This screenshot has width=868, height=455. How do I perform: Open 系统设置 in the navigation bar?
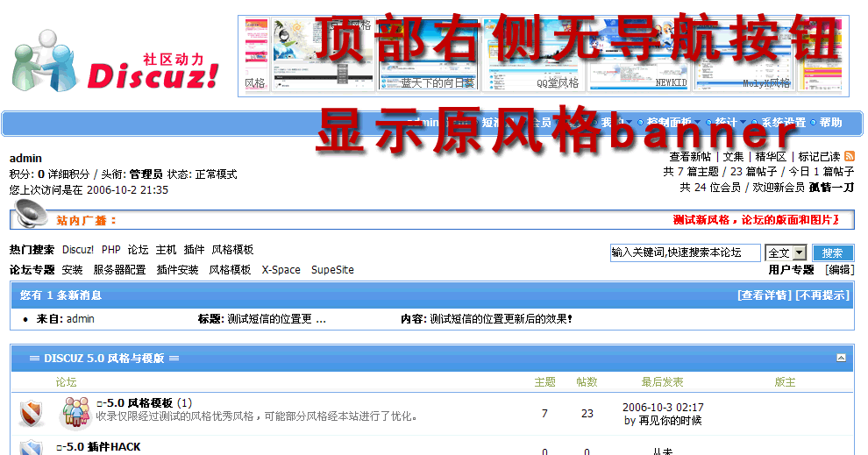tap(783, 123)
